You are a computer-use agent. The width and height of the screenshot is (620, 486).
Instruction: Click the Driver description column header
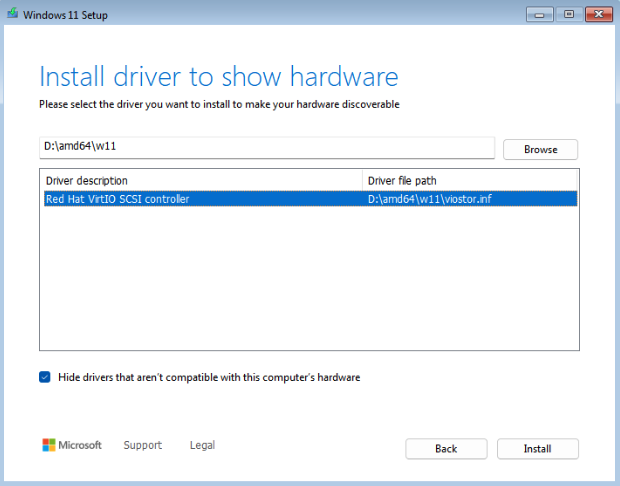(x=202, y=181)
